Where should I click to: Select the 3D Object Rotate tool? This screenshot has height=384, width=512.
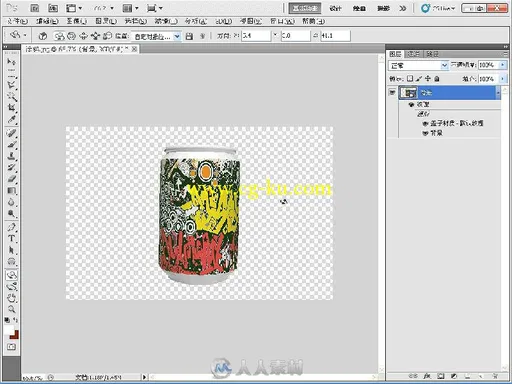(11, 275)
